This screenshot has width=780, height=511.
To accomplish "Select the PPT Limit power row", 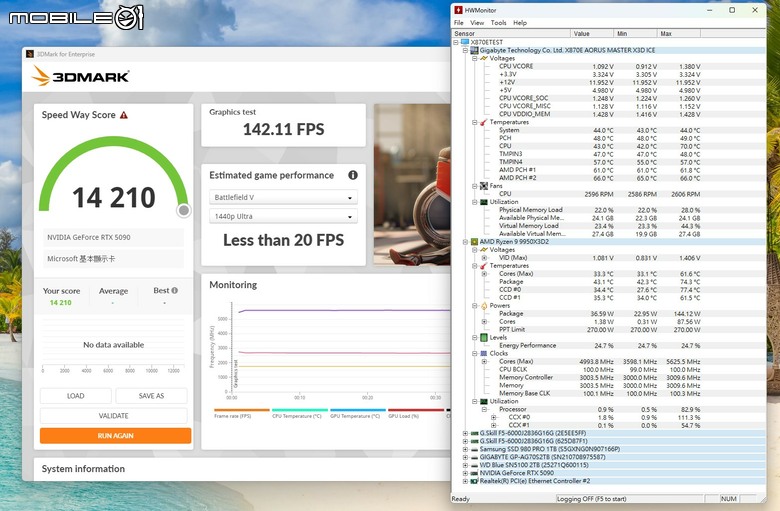I will (x=600, y=329).
